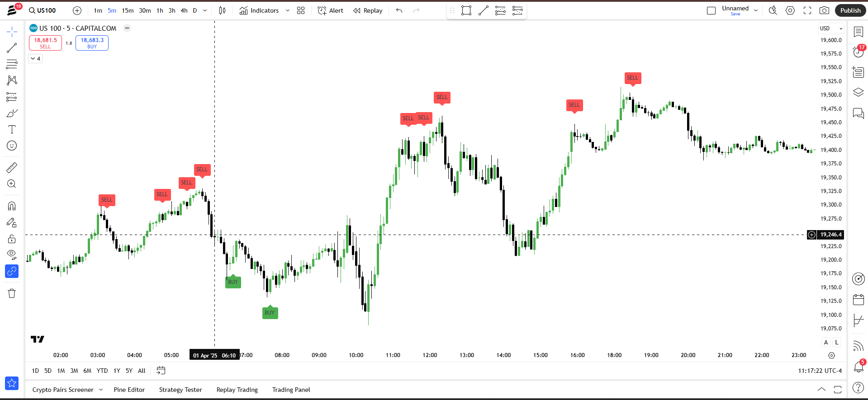The width and height of the screenshot is (868, 400).
Task: Expand the time interval dropdown
Action: coord(205,10)
